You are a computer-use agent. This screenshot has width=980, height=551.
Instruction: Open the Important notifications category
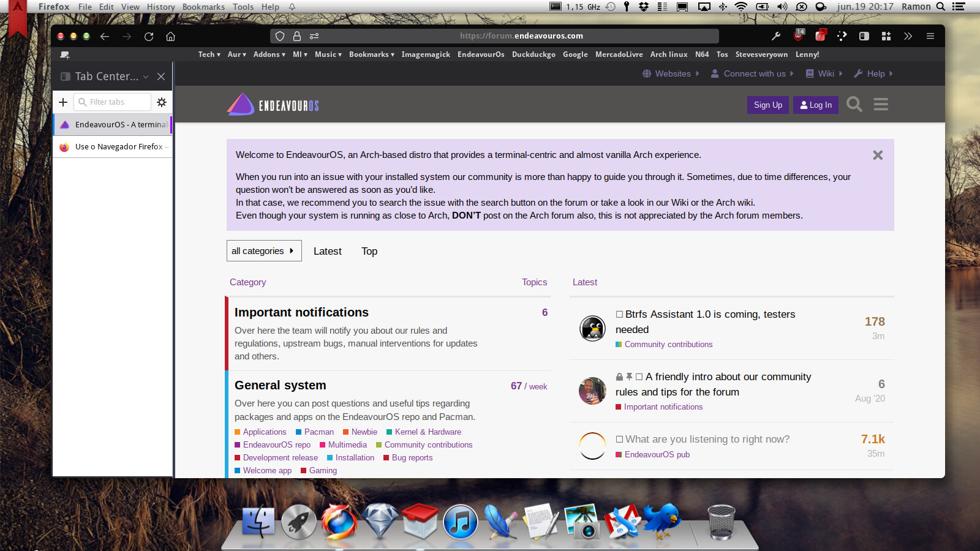(301, 312)
